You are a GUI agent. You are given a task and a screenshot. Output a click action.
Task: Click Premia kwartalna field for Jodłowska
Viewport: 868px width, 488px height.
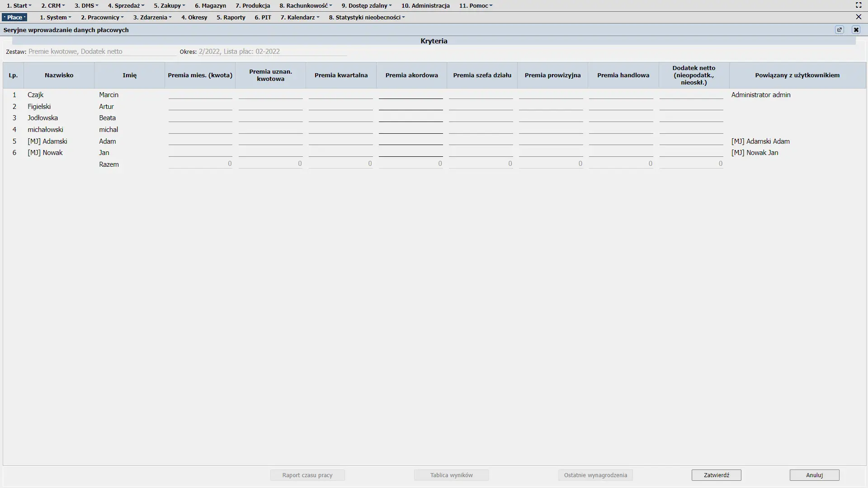coord(341,117)
